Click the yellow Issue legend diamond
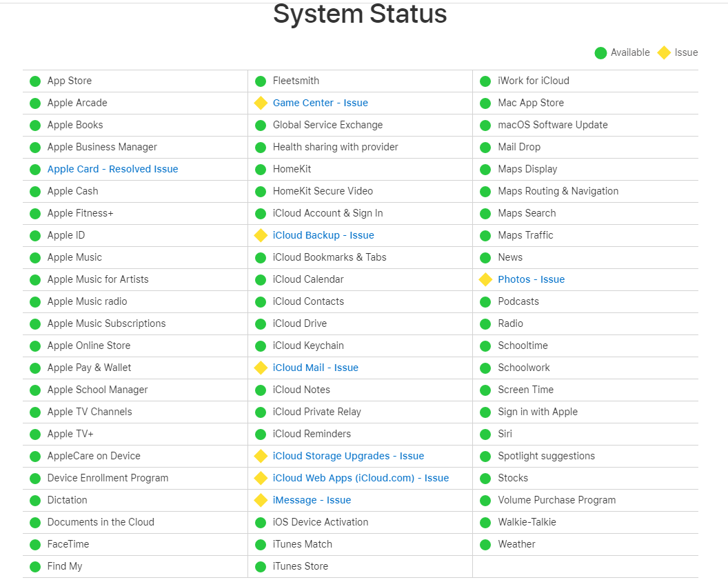 pos(664,53)
